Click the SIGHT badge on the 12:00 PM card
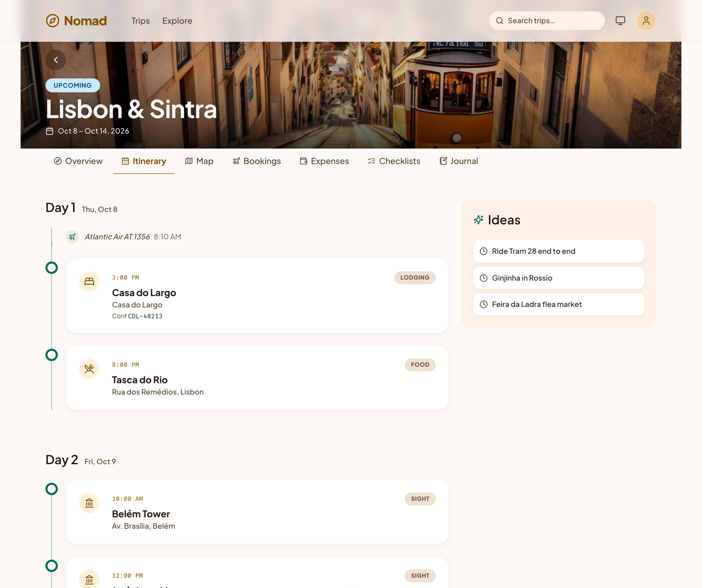This screenshot has height=588, width=702. (420, 576)
